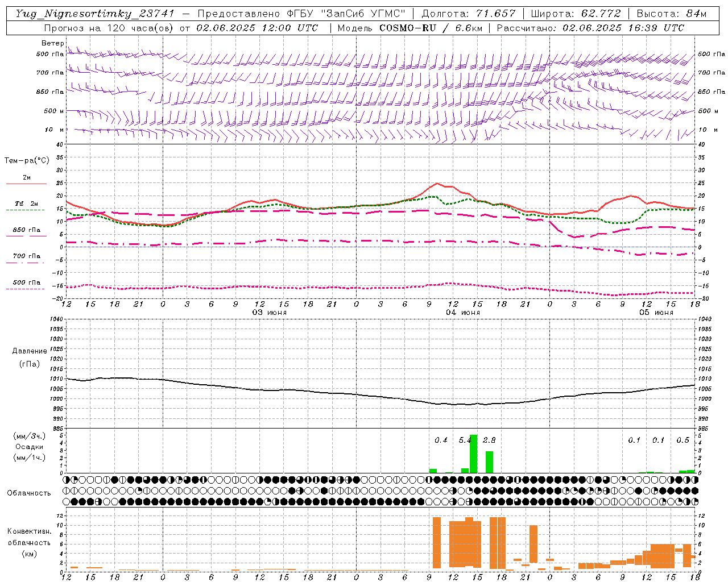
Task: Click the station title Yug_Nignesortimky_23741
Action: click(94, 14)
